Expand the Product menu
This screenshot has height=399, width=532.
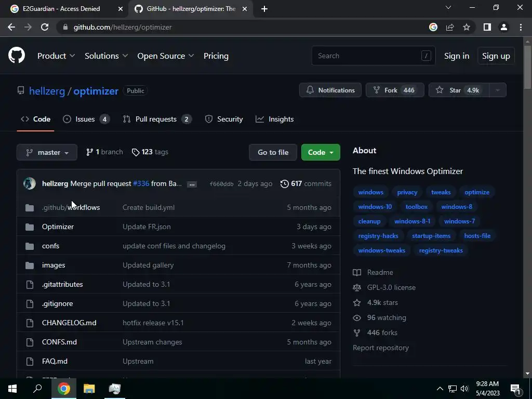coord(56,56)
